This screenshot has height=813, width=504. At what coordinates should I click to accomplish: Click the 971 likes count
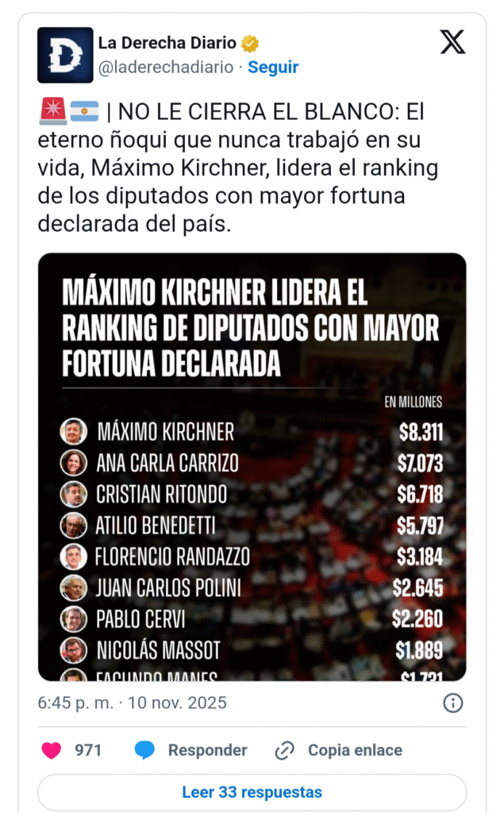(88, 750)
